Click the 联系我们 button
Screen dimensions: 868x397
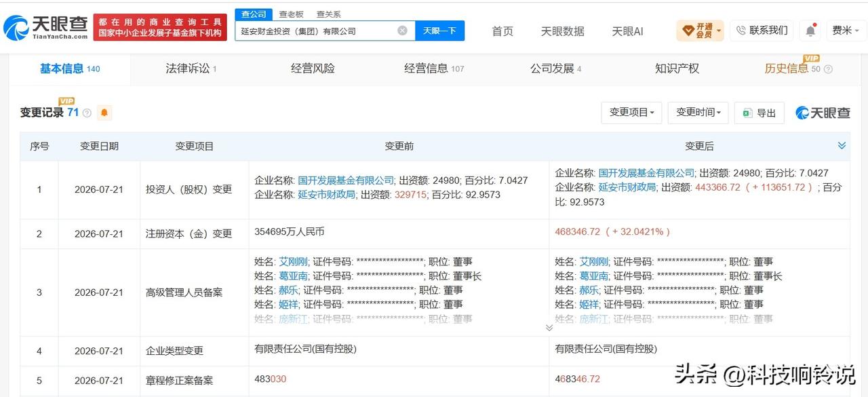click(762, 31)
